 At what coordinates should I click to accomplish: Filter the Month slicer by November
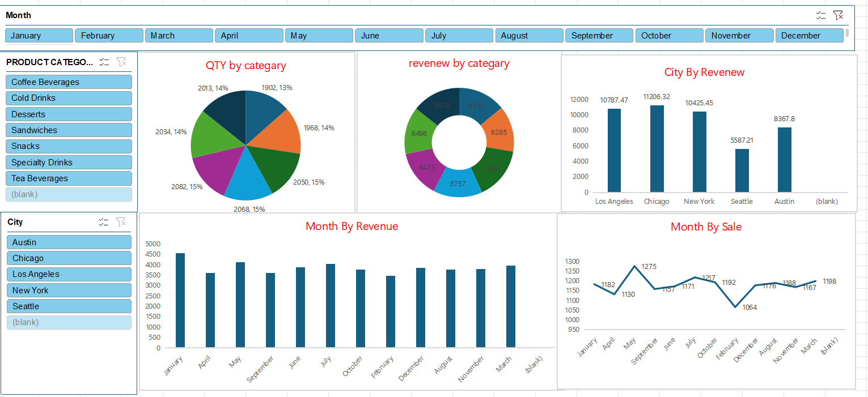click(x=739, y=36)
